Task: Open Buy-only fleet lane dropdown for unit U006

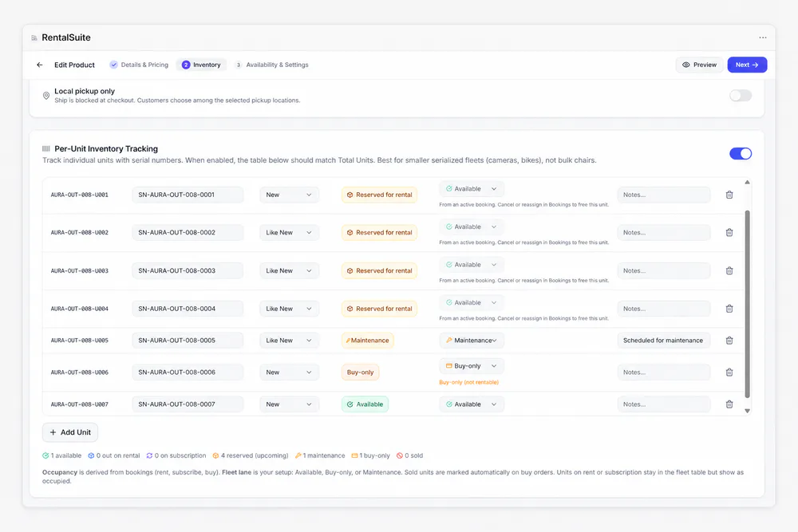Action: coord(472,365)
